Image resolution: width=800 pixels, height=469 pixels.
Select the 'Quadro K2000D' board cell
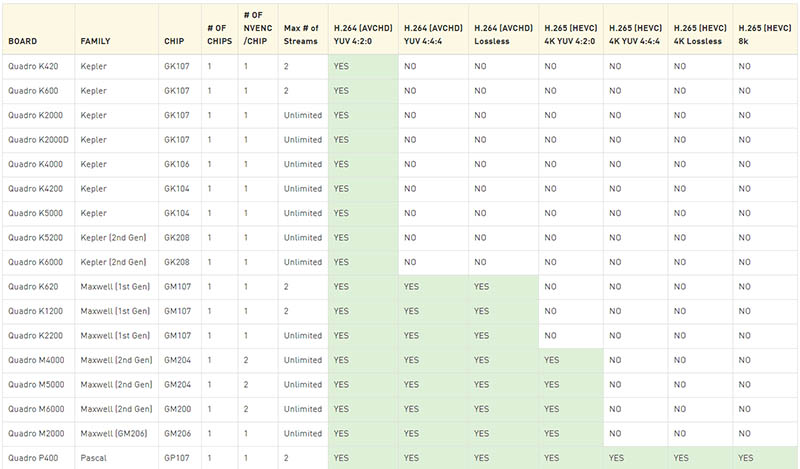38,140
